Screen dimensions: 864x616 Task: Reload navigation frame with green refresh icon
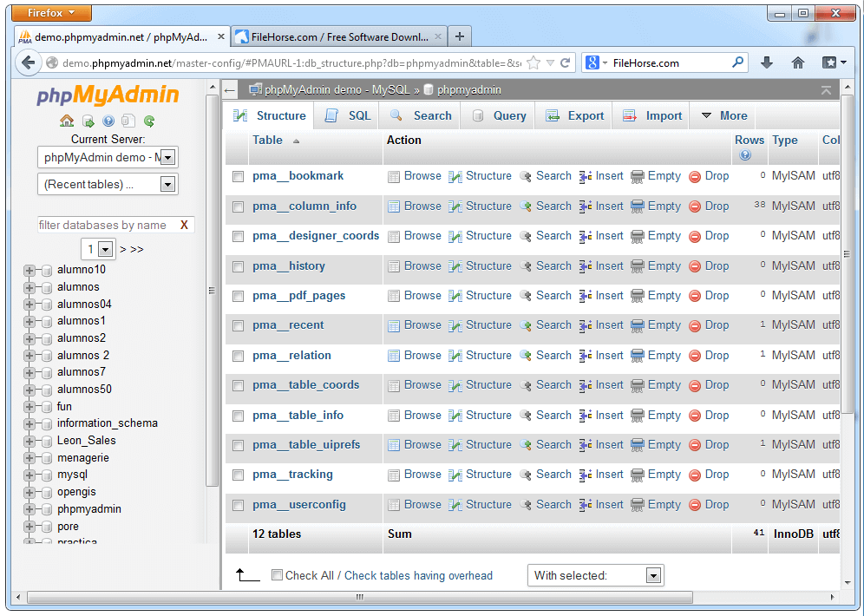pyautogui.click(x=149, y=121)
